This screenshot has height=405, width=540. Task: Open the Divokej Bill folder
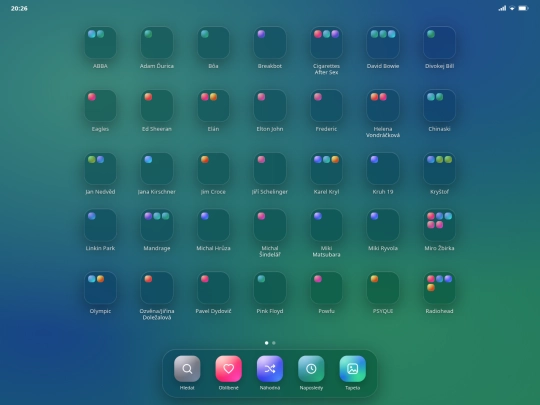pos(439,43)
